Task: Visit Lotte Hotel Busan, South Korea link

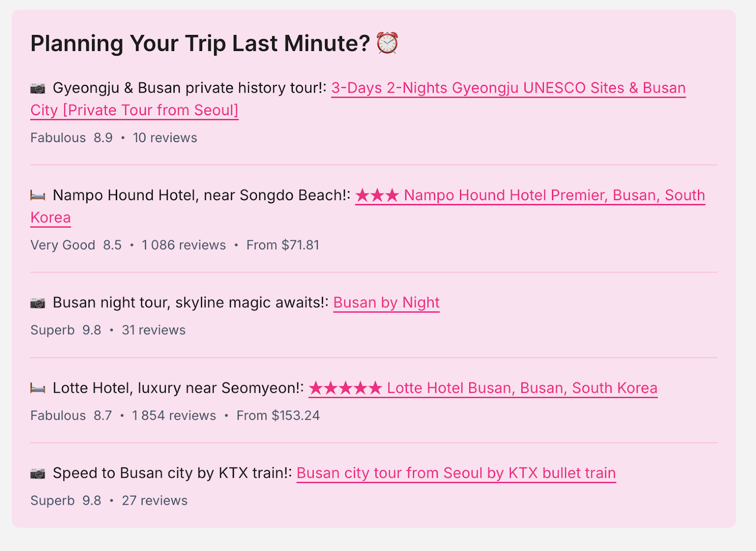Action: 522,388
